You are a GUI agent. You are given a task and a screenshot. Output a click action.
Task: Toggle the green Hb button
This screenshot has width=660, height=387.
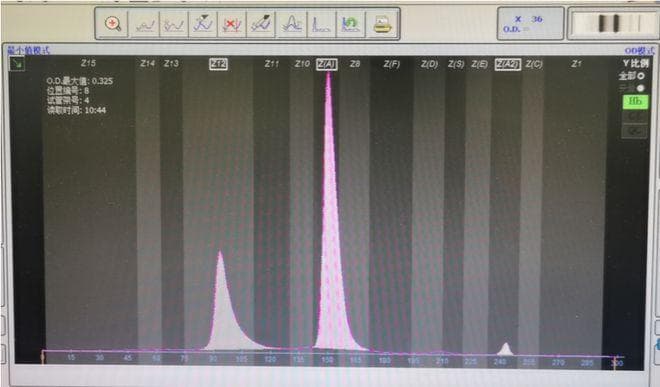click(x=635, y=101)
